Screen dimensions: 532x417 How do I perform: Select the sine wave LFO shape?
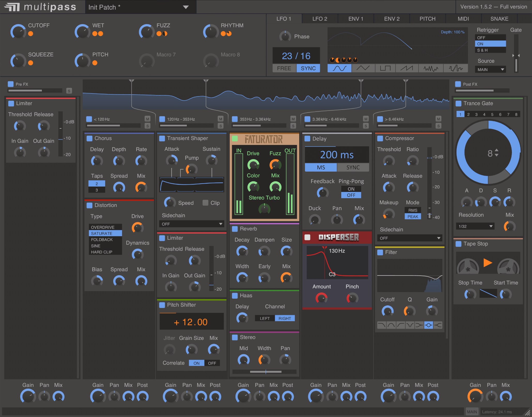coord(339,68)
